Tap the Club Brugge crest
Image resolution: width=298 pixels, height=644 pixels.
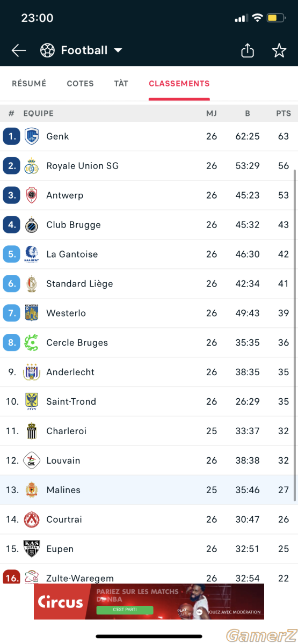click(32, 225)
